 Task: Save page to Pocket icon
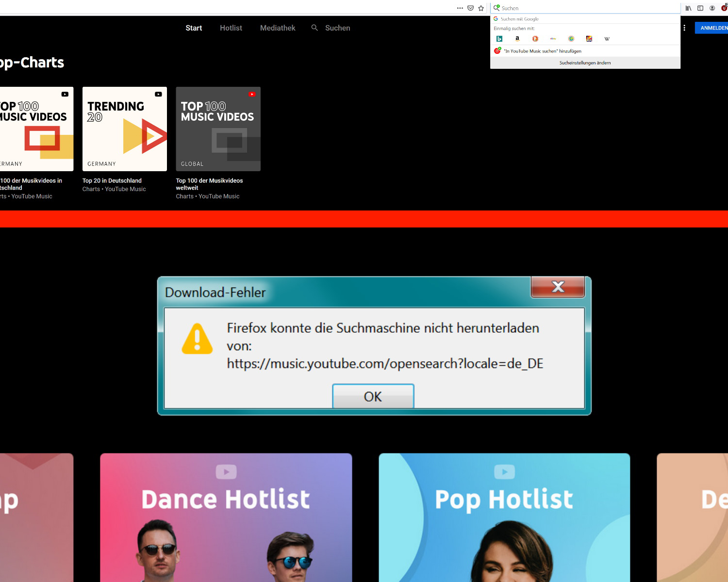pyautogui.click(x=470, y=8)
